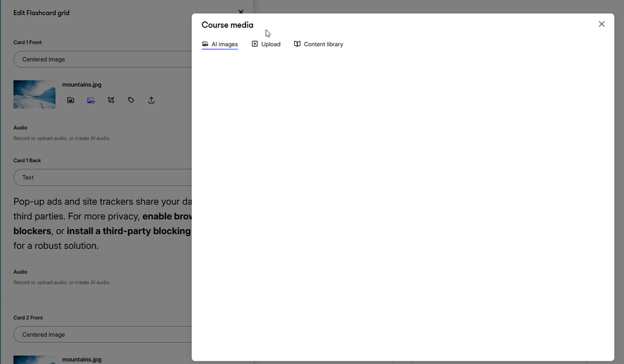This screenshot has width=624, height=364.
Task: Click the Course media dialog title
Action: [227, 25]
